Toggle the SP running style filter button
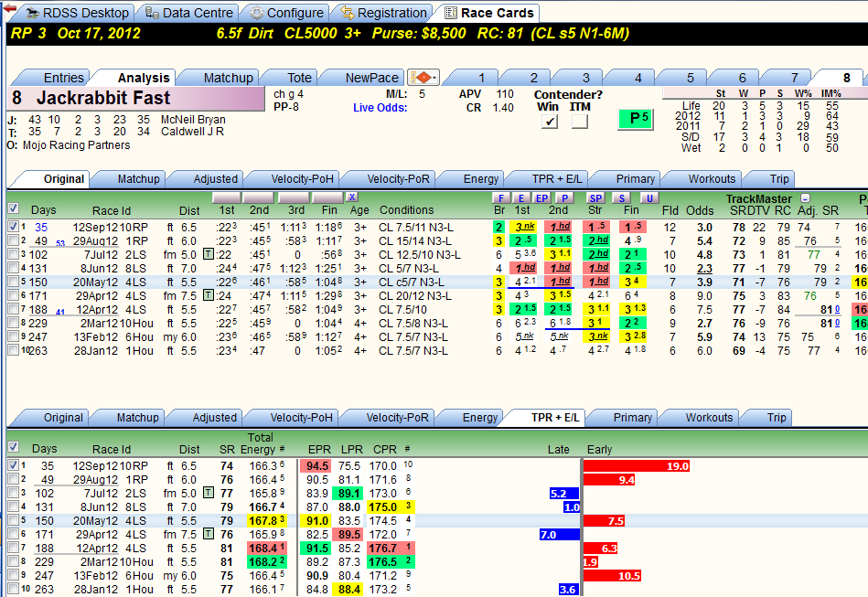The height and width of the screenshot is (597, 868). point(595,198)
